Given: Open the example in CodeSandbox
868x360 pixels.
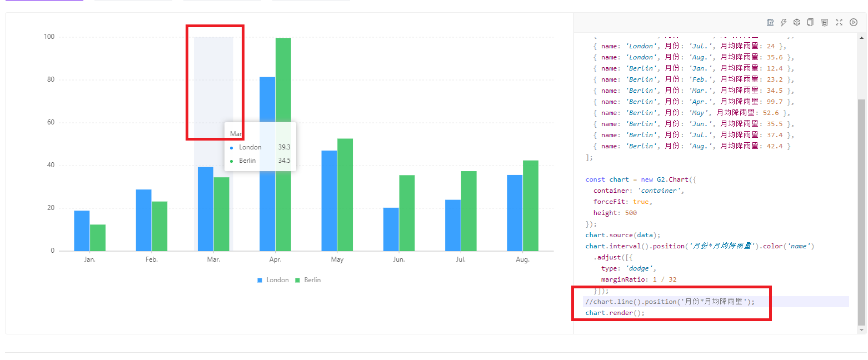Looking at the screenshot, I should [x=796, y=22].
